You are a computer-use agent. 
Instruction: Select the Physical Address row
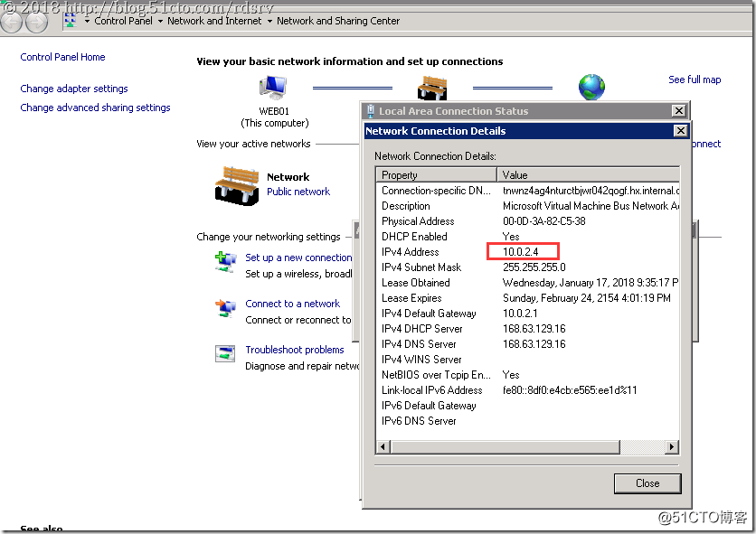(528, 221)
